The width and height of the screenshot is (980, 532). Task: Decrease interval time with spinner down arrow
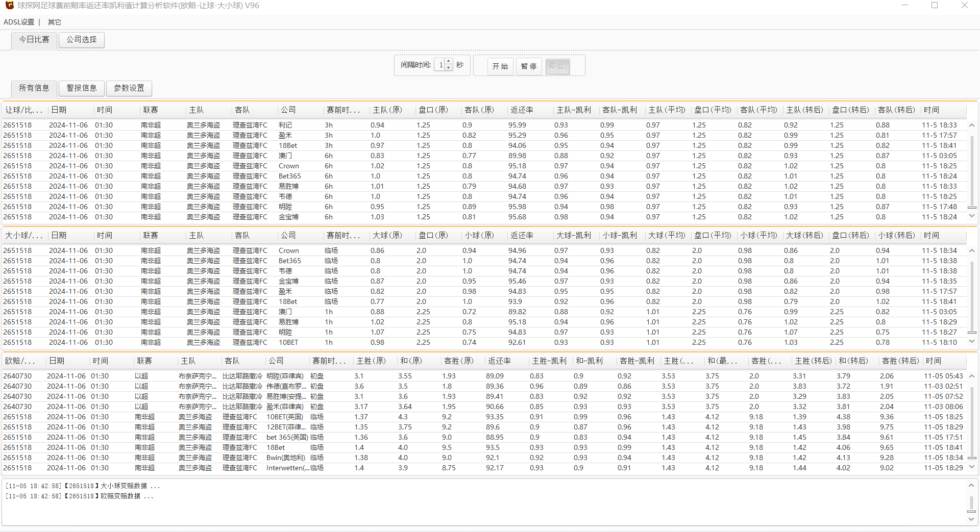coord(449,68)
